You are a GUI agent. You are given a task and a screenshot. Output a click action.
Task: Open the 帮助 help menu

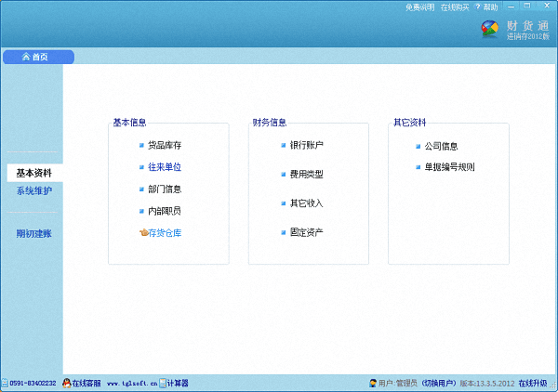[x=487, y=7]
